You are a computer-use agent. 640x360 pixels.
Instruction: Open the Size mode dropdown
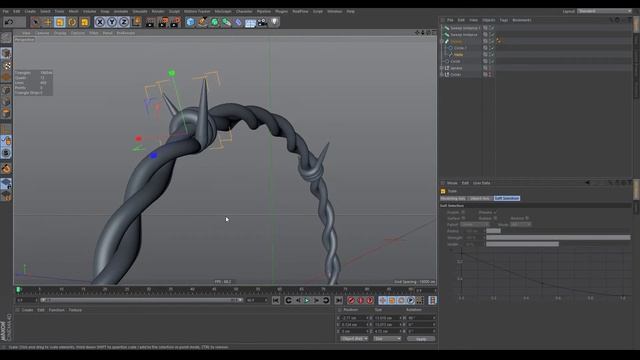(387, 339)
